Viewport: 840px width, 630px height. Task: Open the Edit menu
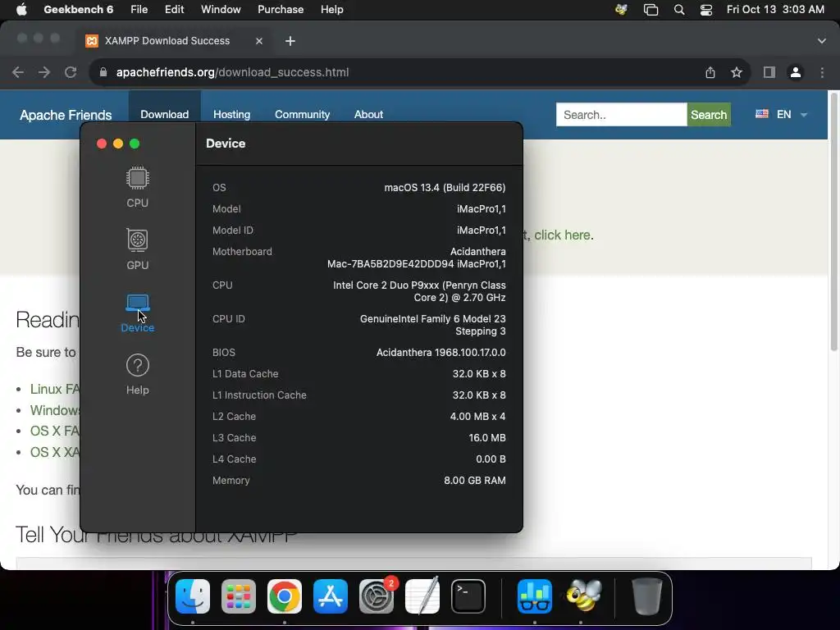coord(174,9)
